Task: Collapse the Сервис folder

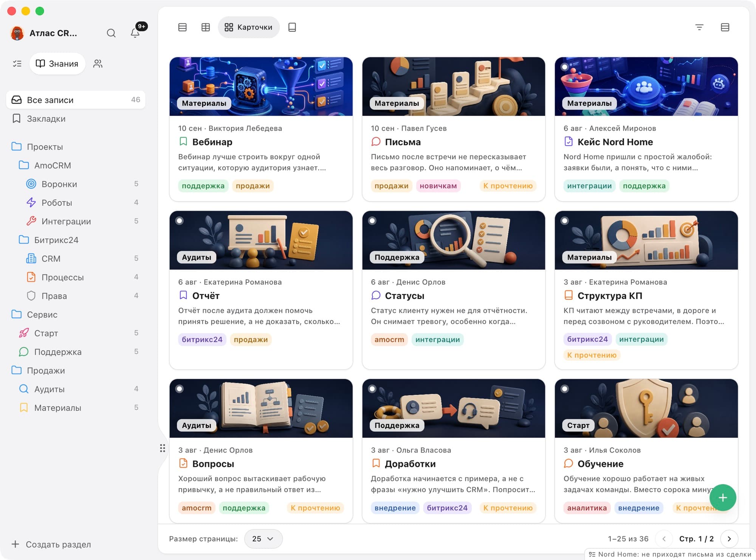Action: point(16,314)
